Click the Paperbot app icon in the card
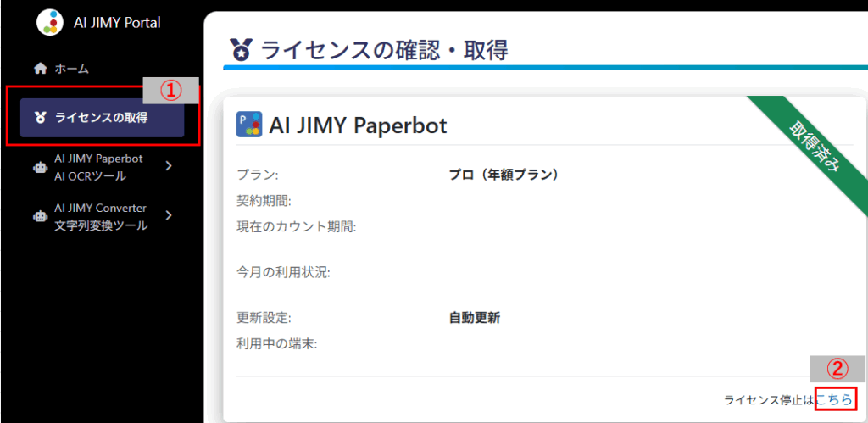The image size is (868, 423). coord(249,125)
